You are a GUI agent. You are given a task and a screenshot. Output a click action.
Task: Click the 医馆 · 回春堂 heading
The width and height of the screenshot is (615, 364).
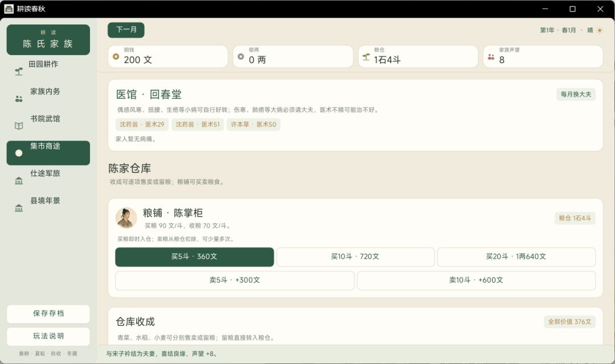coord(149,94)
